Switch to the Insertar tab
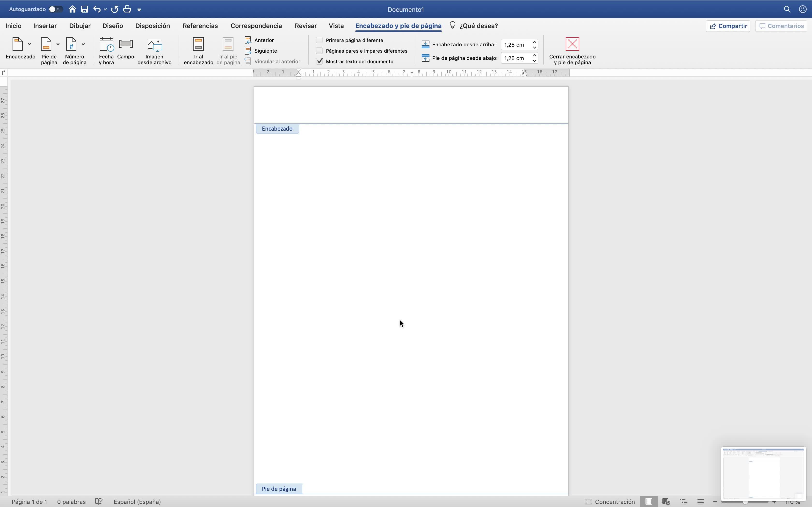This screenshot has height=507, width=812. (x=45, y=26)
